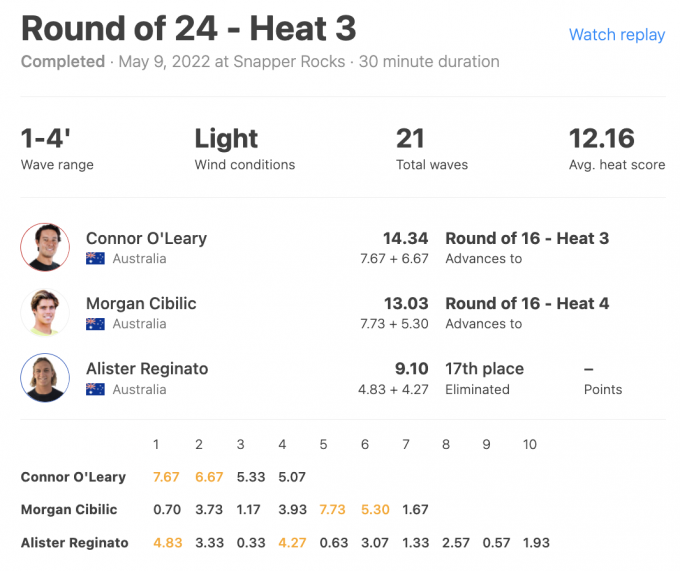This screenshot has width=680, height=571.
Task: Select the Connor O'Leary athlete name
Action: pos(147,238)
